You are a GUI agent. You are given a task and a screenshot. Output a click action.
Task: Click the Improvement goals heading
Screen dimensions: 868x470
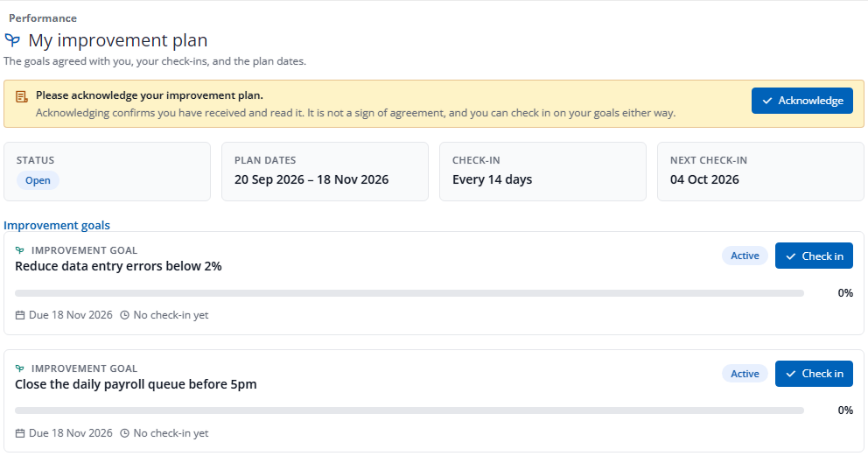[x=57, y=225]
